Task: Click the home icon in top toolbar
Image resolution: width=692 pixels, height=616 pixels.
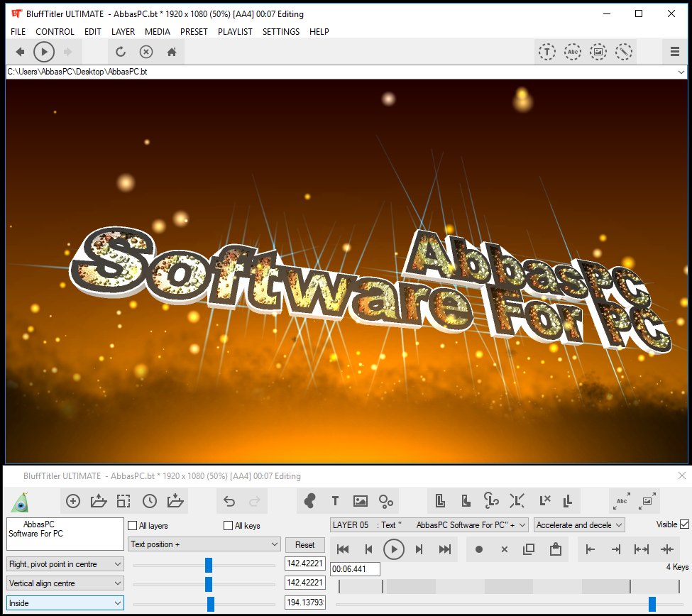Action: 172,52
